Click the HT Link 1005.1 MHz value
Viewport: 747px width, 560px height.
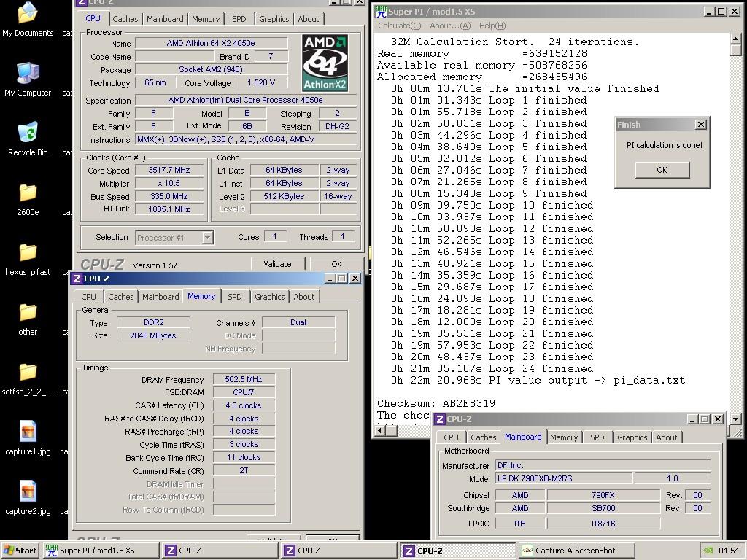click(x=169, y=209)
